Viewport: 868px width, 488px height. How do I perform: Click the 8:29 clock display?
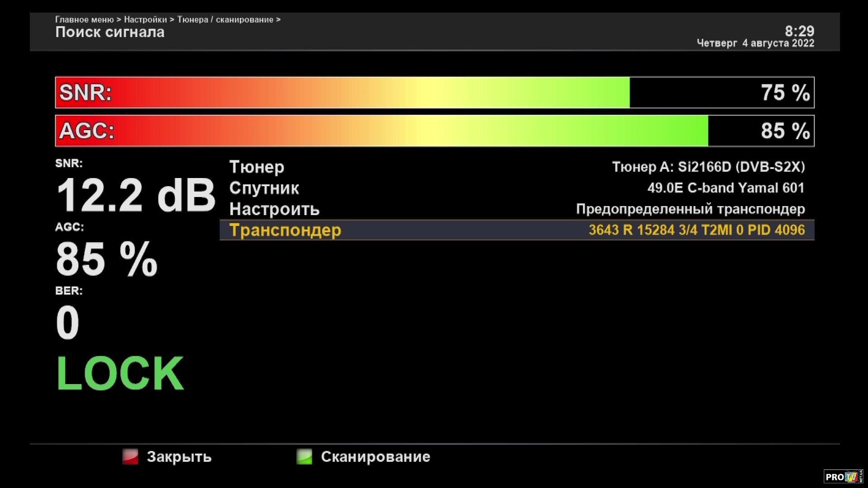click(799, 31)
